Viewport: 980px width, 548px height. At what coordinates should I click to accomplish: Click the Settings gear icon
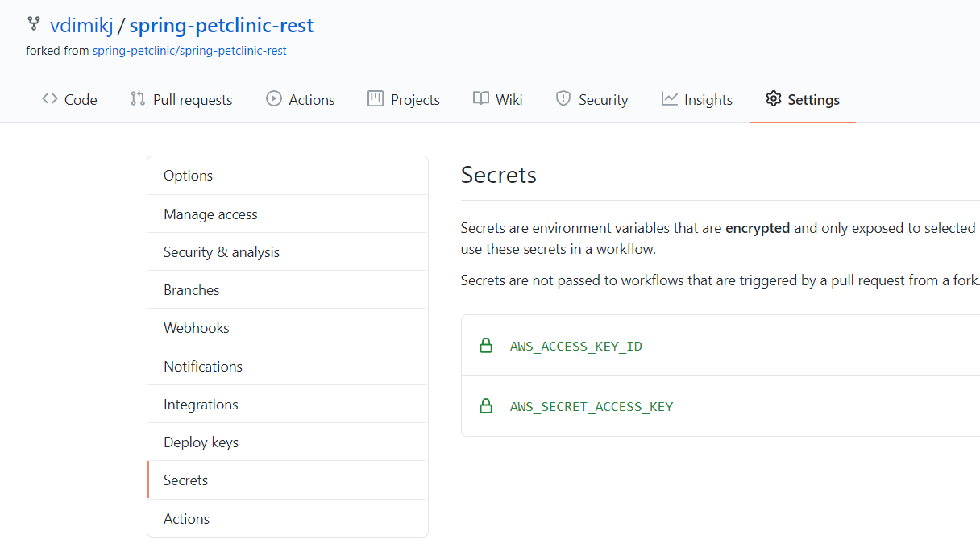pyautogui.click(x=774, y=99)
